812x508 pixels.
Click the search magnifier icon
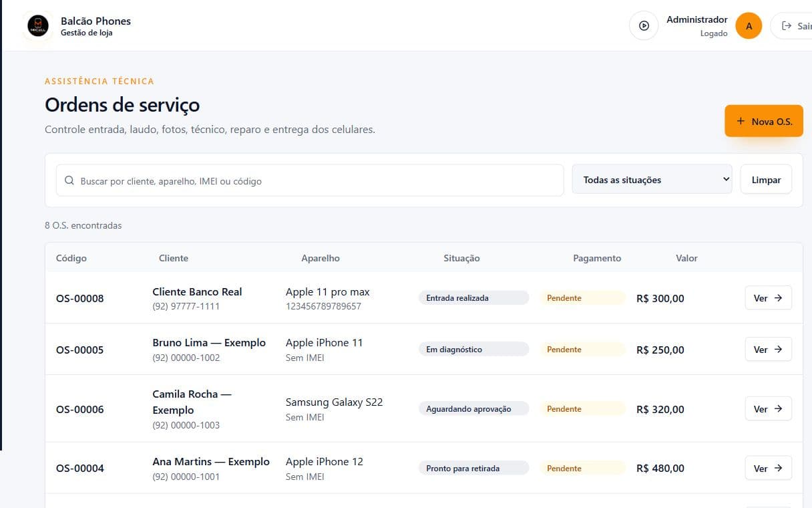pos(69,180)
